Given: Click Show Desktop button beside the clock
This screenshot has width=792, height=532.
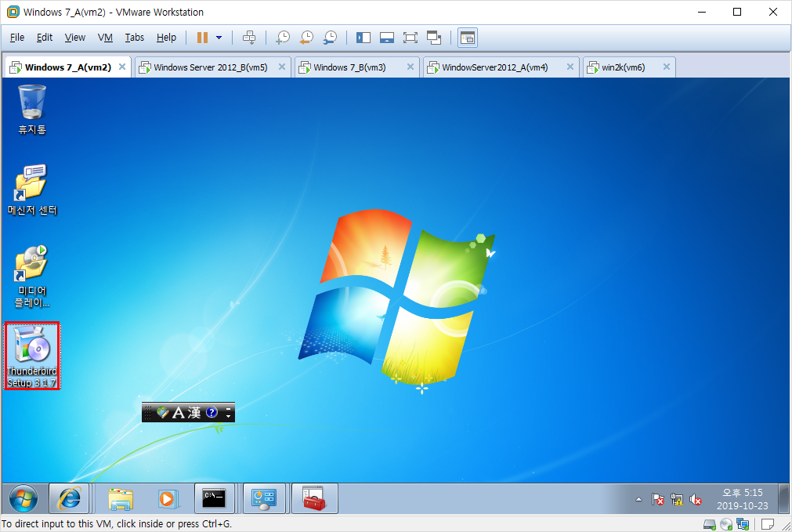Looking at the screenshot, I should click(x=784, y=498).
